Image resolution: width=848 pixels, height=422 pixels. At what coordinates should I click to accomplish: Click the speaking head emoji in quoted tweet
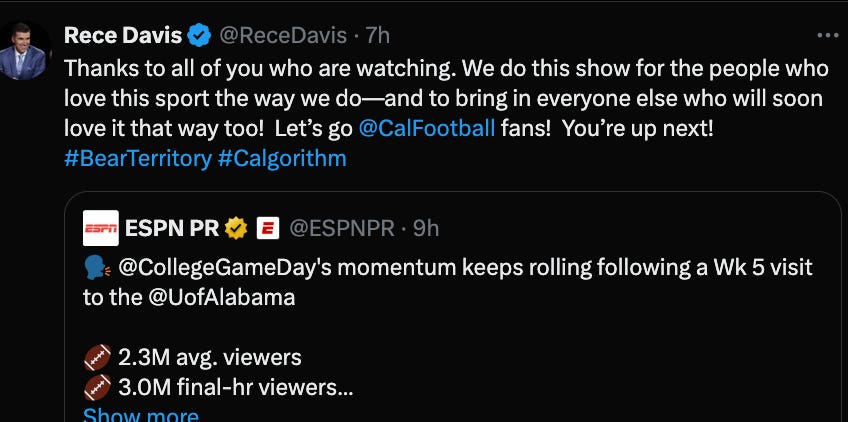(x=98, y=269)
